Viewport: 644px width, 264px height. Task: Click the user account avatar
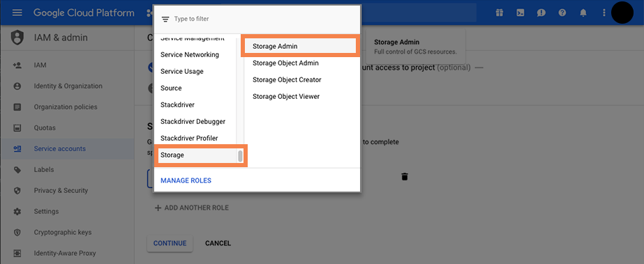coord(622,13)
